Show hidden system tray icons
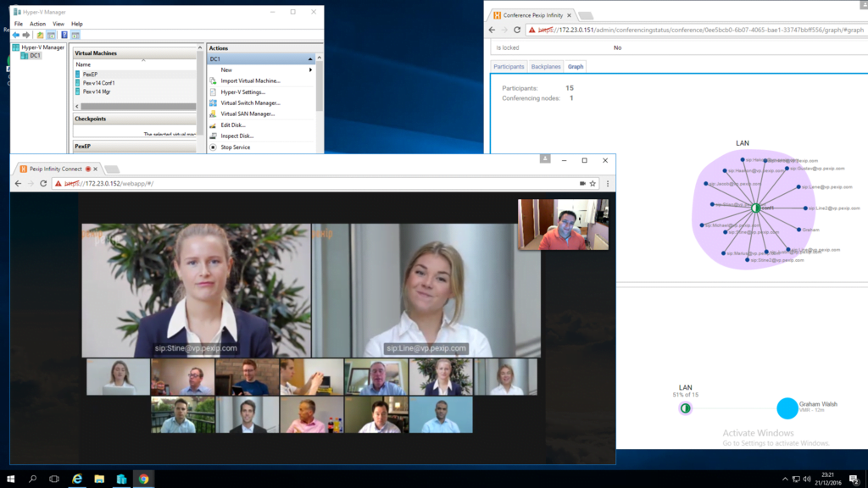This screenshot has height=488, width=868. pyautogui.click(x=785, y=480)
